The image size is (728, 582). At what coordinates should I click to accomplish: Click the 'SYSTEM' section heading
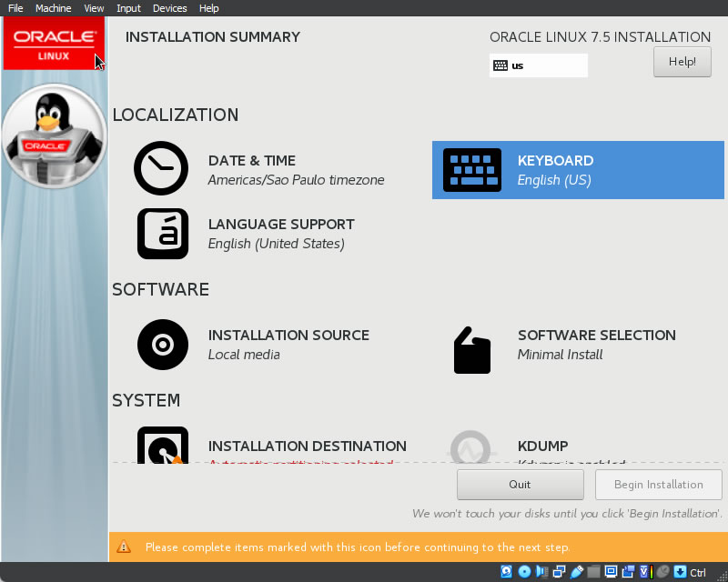coord(147,400)
